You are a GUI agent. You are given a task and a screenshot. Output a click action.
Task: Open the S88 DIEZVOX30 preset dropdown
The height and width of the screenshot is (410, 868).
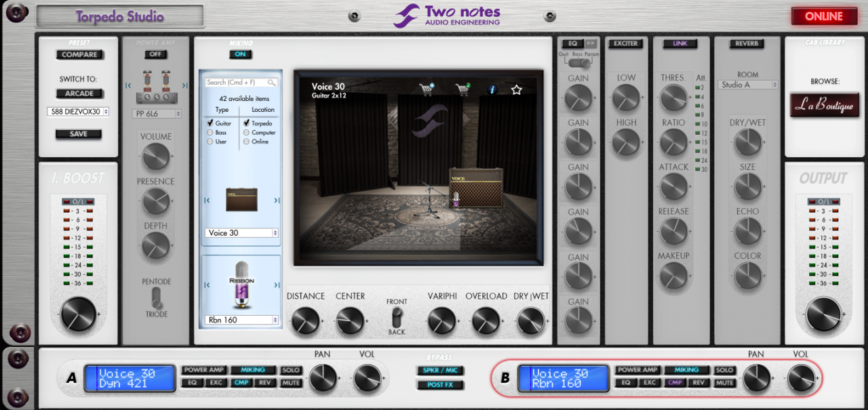78,111
